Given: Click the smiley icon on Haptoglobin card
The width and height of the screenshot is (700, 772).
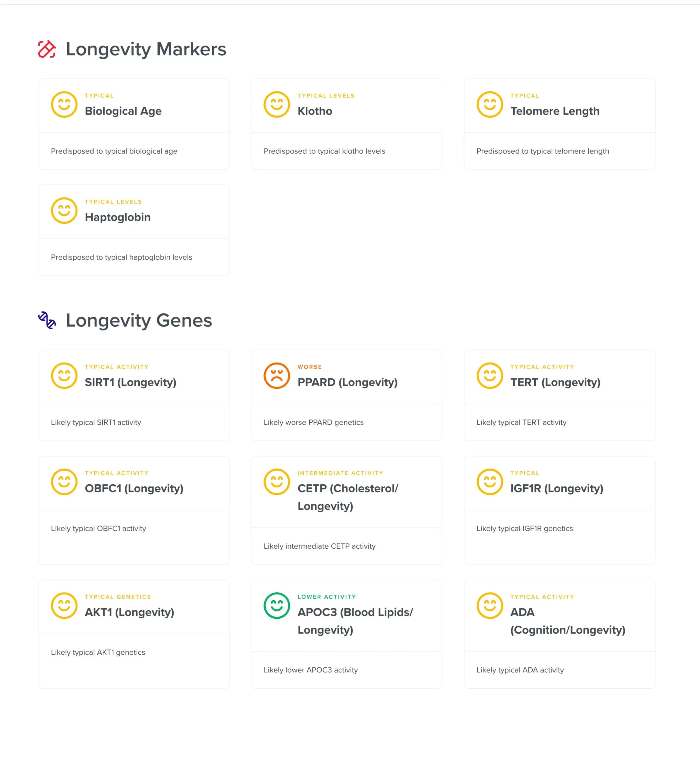Looking at the screenshot, I should pyautogui.click(x=64, y=210).
